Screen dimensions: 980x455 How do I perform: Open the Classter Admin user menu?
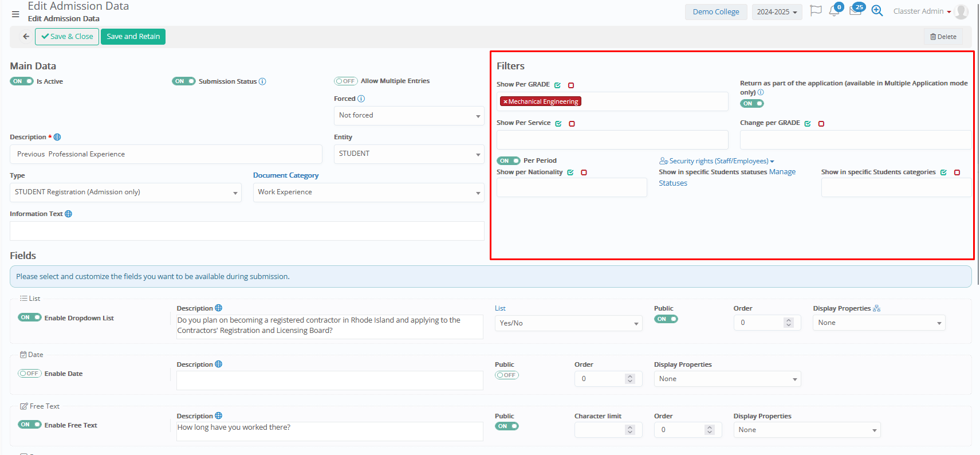922,11
